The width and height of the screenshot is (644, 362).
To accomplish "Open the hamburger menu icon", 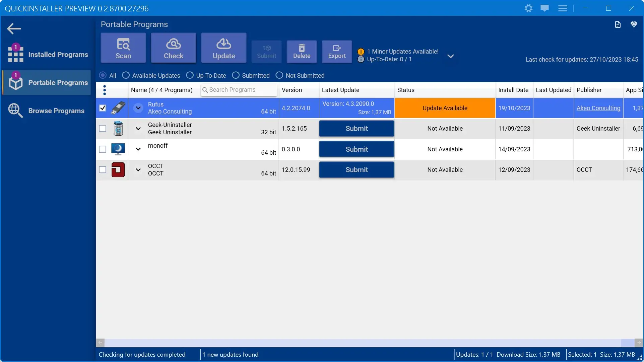I will pyautogui.click(x=563, y=8).
